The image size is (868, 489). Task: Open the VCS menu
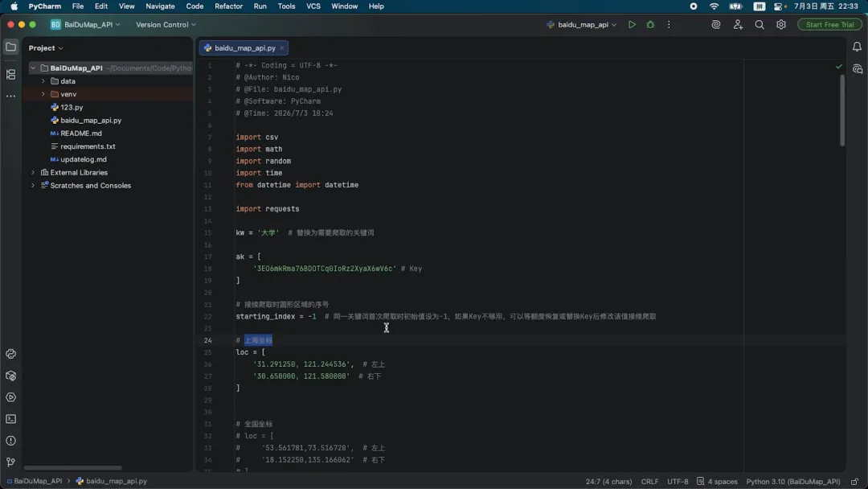tap(313, 6)
